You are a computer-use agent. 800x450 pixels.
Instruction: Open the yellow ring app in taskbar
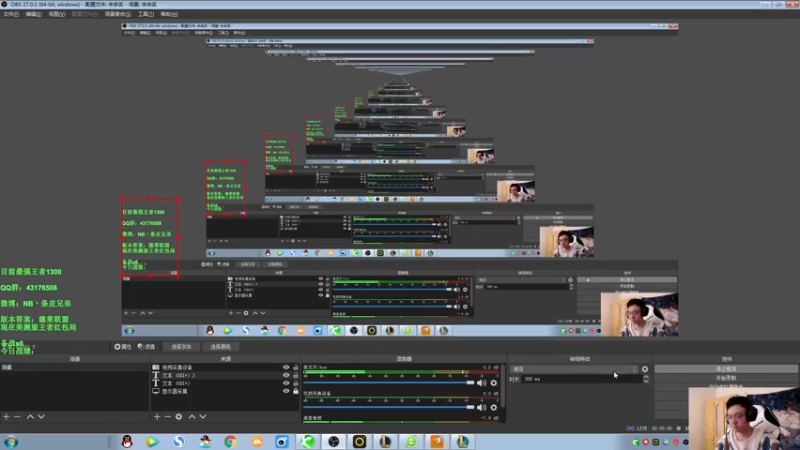[x=359, y=441]
